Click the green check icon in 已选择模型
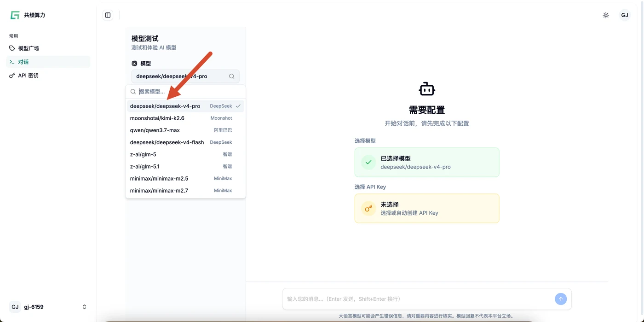The image size is (644, 322). [x=368, y=162]
